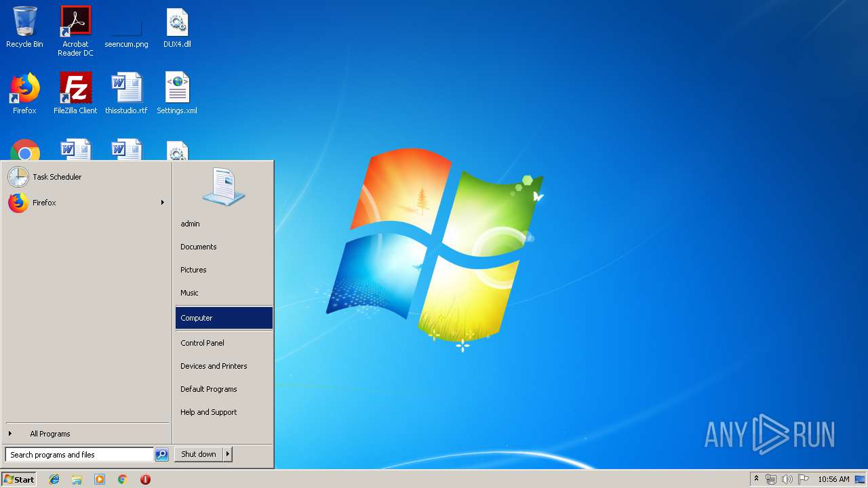868x488 pixels.
Task: Click the 10:56 AM clock
Action: pyautogui.click(x=833, y=479)
